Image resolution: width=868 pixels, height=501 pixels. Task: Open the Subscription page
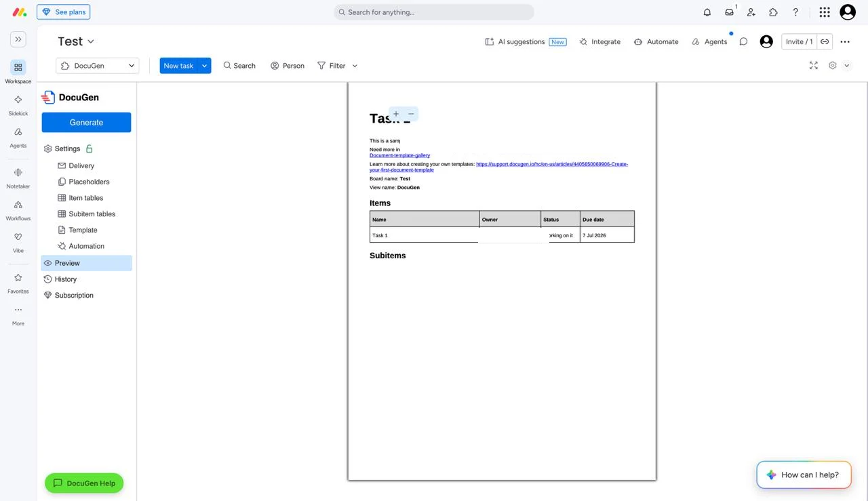coord(68,296)
